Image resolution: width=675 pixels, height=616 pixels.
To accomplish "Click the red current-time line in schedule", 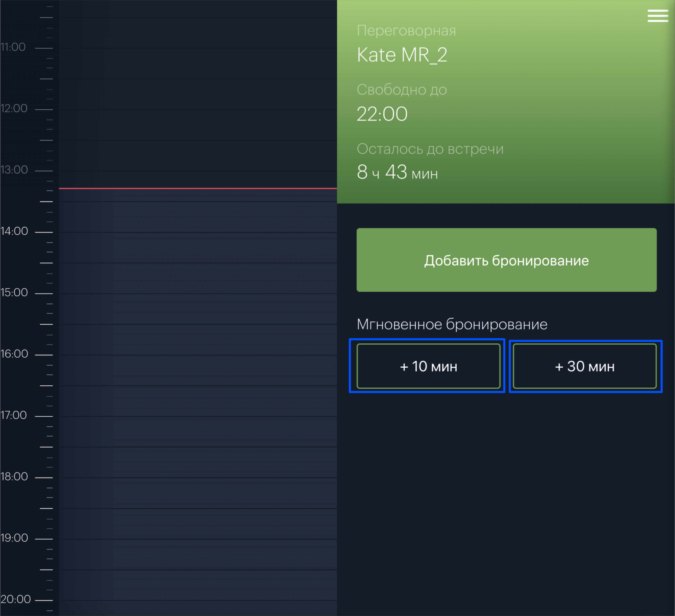I will click(x=198, y=188).
